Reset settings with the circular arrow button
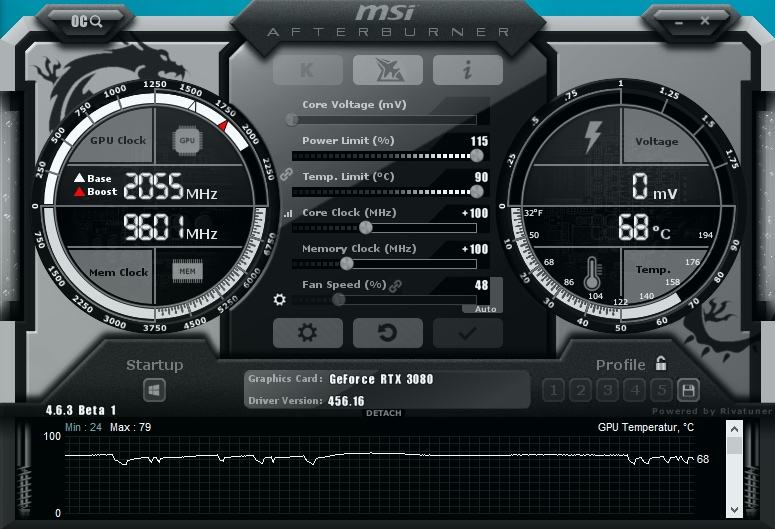Viewport: 775px width, 529px height. (x=388, y=333)
